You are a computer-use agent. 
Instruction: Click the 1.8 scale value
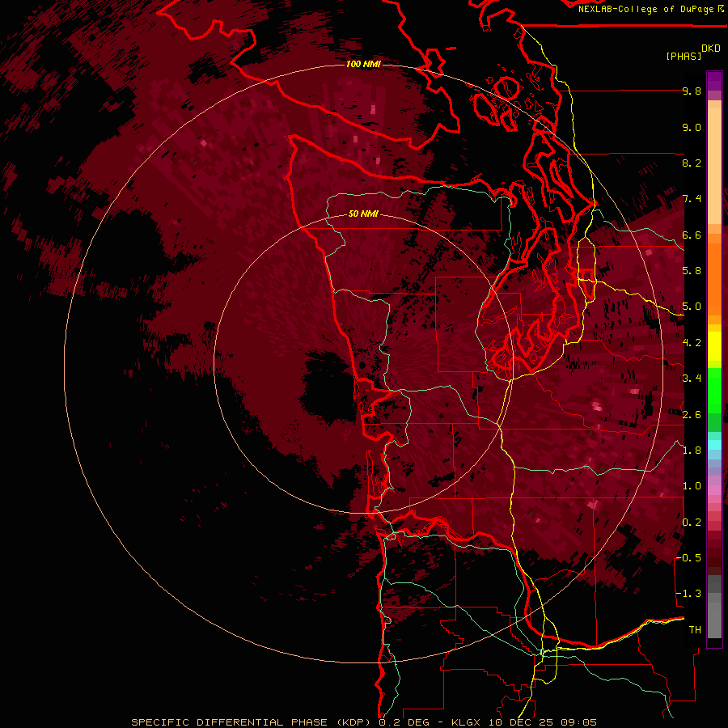692,451
